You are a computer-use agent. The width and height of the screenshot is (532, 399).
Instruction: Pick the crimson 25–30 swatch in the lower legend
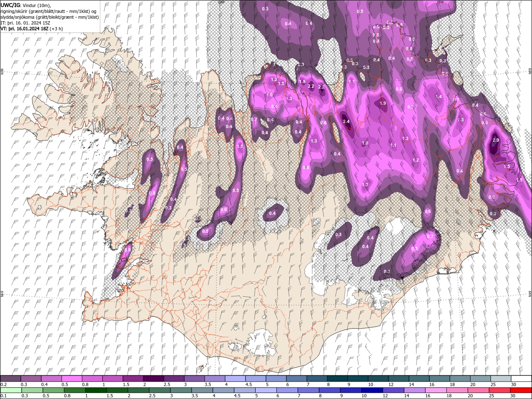(x=500, y=390)
